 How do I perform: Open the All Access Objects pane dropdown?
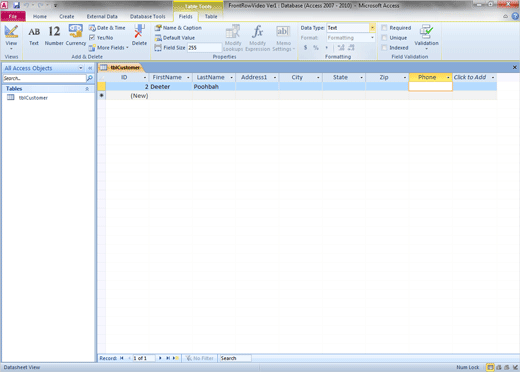point(81,68)
